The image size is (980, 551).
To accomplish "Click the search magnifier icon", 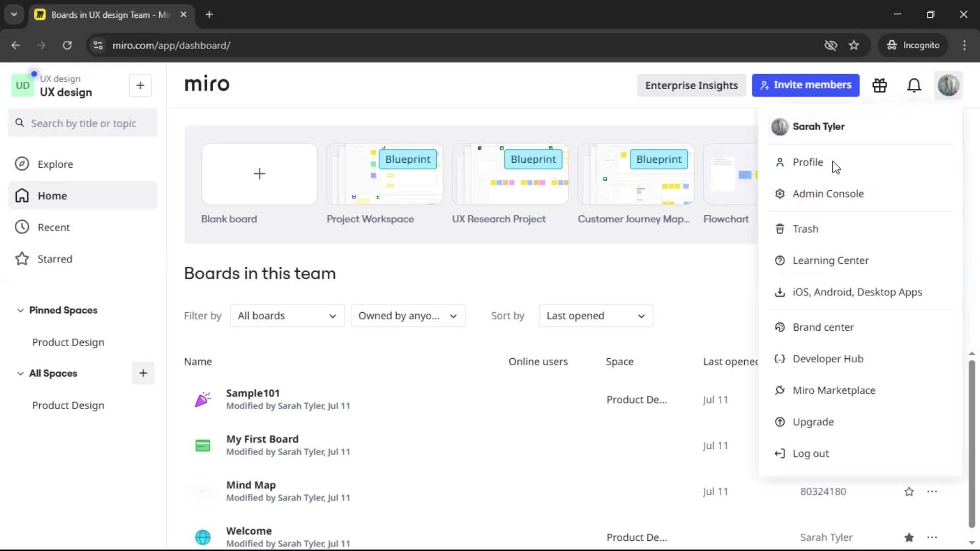I will pyautogui.click(x=19, y=123).
